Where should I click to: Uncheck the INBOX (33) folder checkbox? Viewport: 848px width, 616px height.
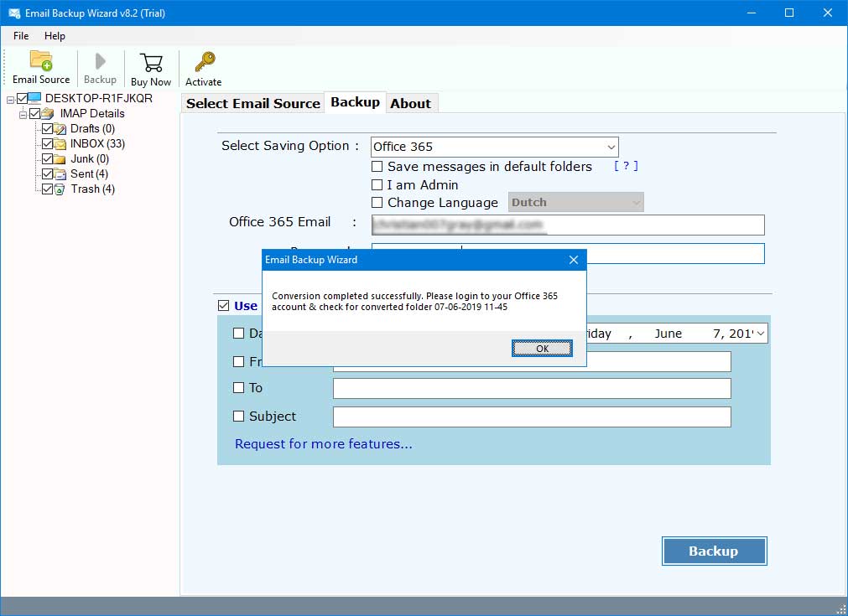click(x=47, y=144)
